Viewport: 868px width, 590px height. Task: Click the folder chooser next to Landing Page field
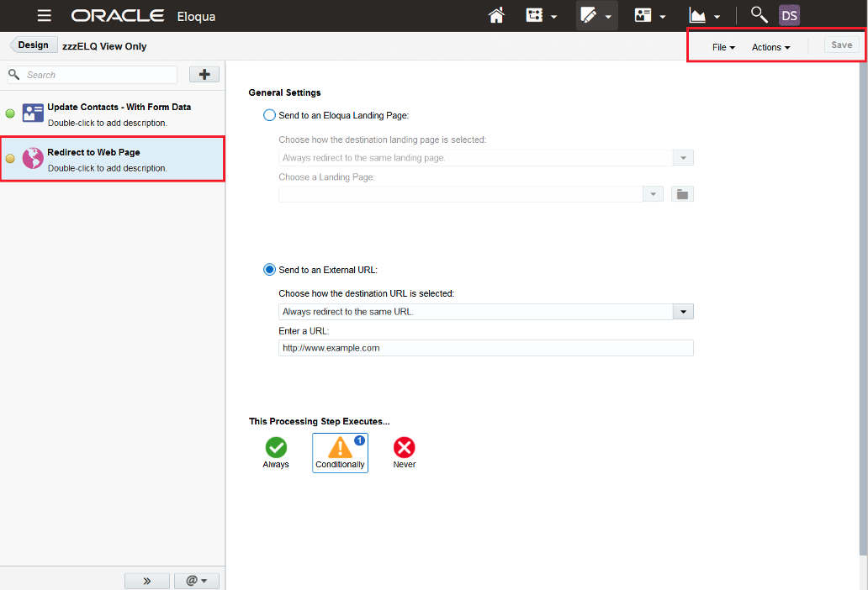pos(681,193)
